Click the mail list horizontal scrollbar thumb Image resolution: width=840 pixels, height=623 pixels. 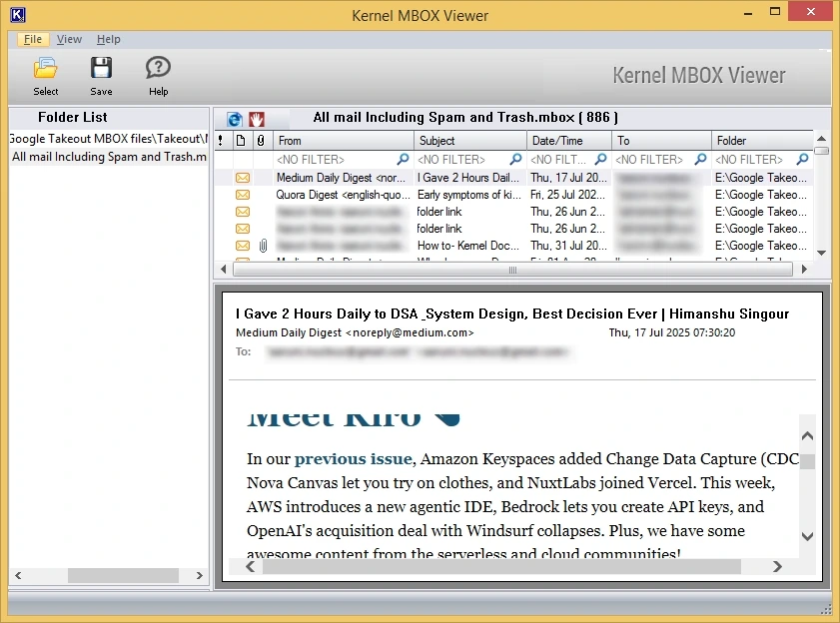pos(512,270)
